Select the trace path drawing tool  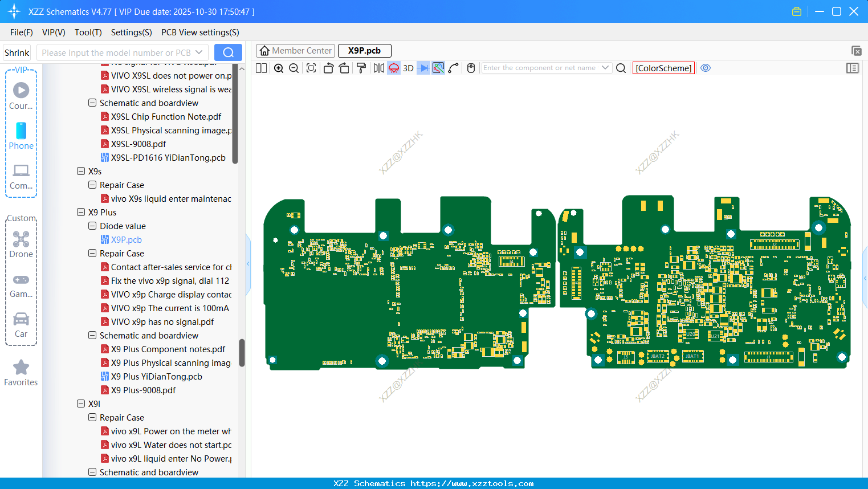pos(454,68)
